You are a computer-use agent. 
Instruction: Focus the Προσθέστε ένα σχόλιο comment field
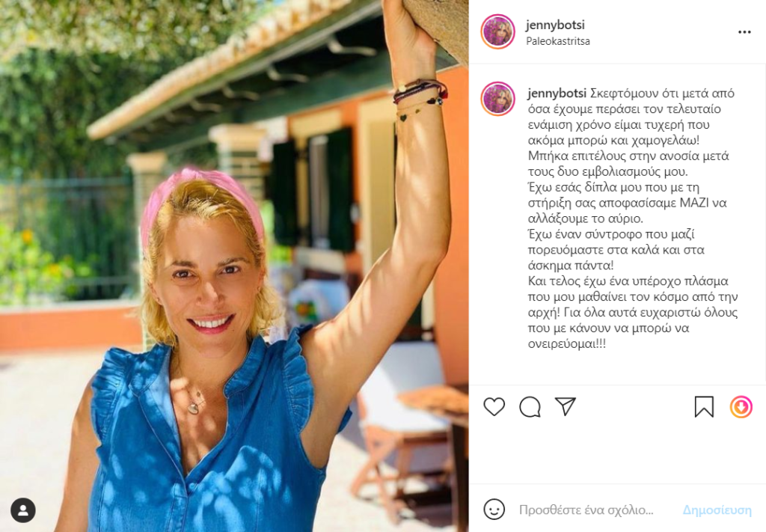[x=586, y=510]
